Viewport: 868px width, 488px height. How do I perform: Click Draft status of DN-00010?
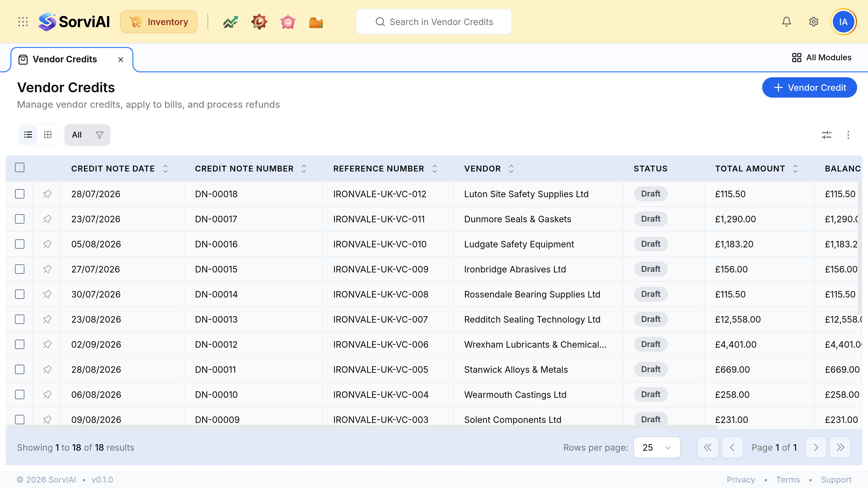[x=651, y=394]
